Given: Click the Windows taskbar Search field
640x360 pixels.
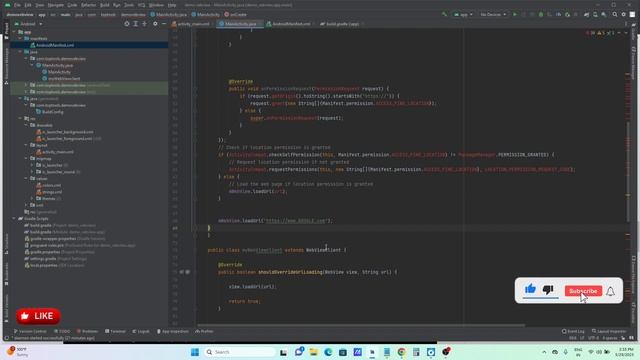Looking at the screenshot, I should (240, 352).
